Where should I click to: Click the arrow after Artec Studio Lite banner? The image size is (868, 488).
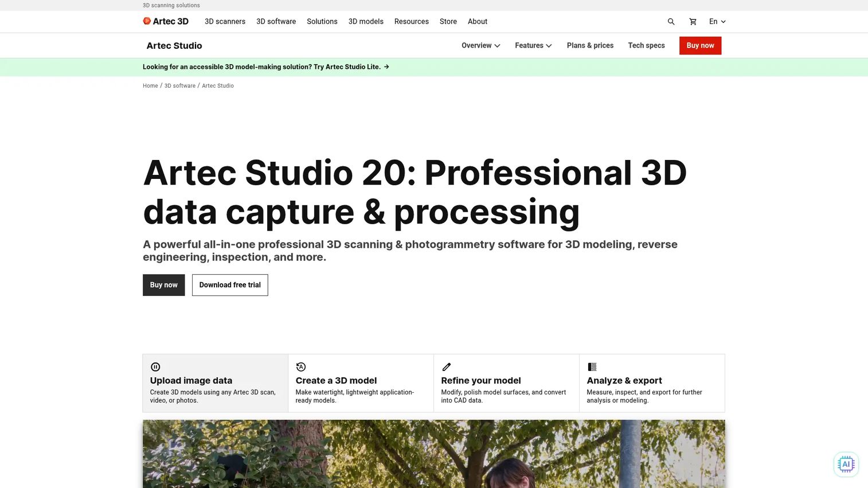click(x=386, y=67)
